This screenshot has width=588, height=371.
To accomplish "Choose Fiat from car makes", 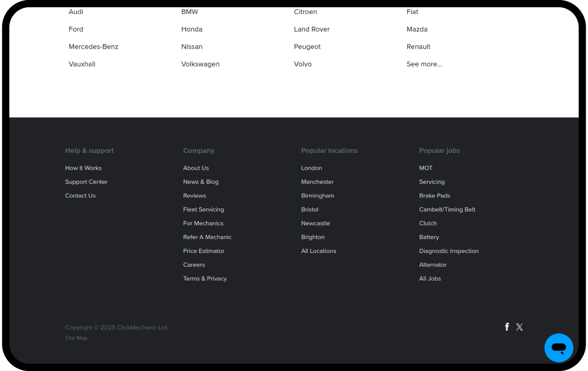I will 412,12.
